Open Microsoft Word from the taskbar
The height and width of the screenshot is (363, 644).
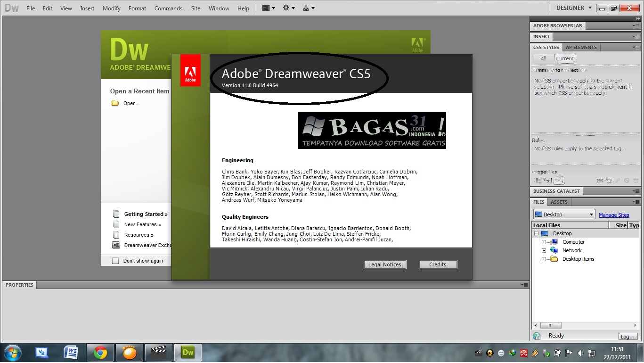72,352
